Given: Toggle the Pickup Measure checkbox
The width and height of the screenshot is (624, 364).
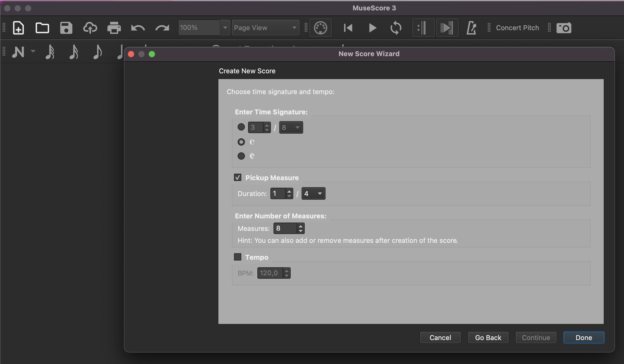Looking at the screenshot, I should coord(238,177).
